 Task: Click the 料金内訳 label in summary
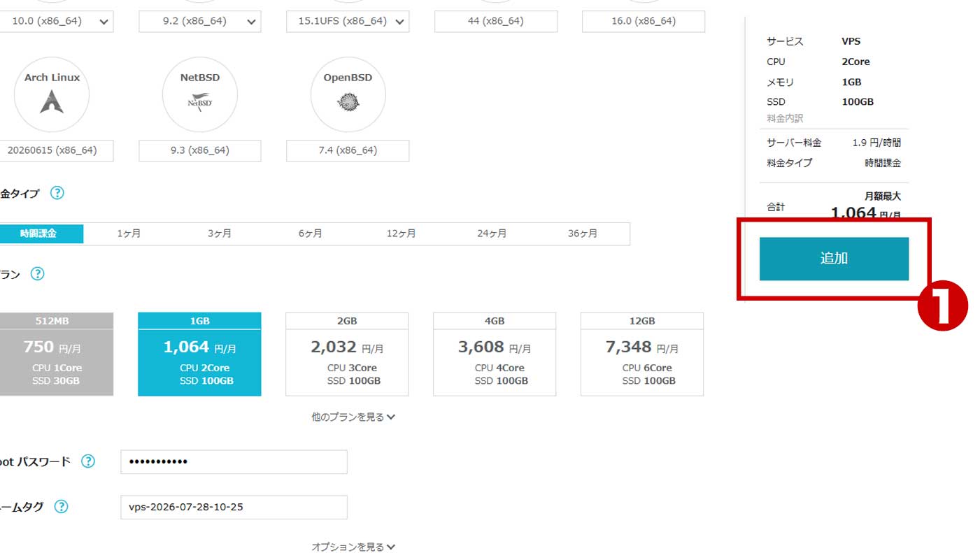785,119
